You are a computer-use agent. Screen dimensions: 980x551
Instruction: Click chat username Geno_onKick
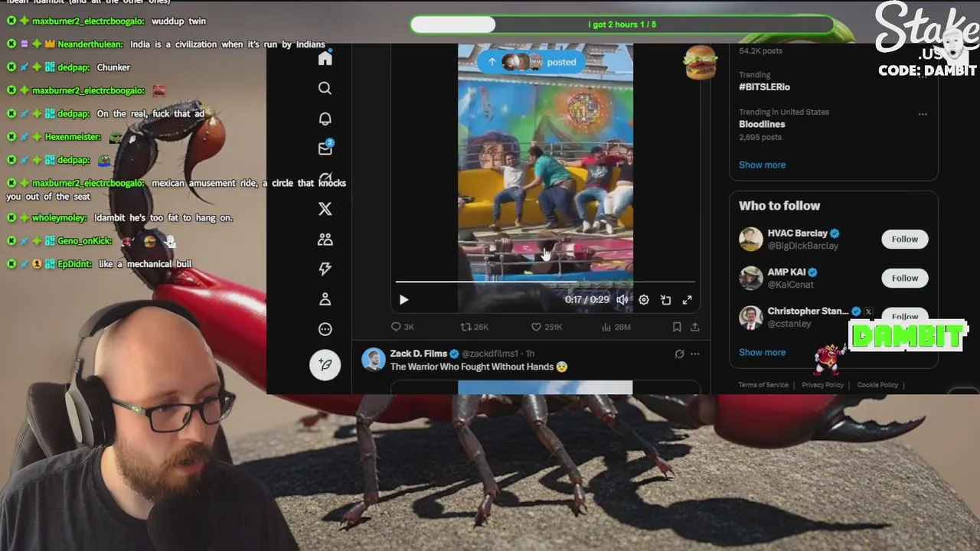(x=85, y=241)
